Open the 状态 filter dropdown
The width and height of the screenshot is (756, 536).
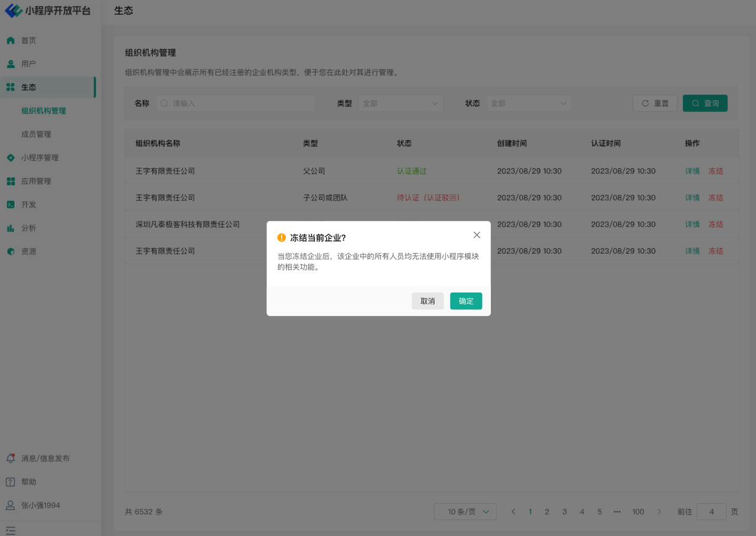529,103
